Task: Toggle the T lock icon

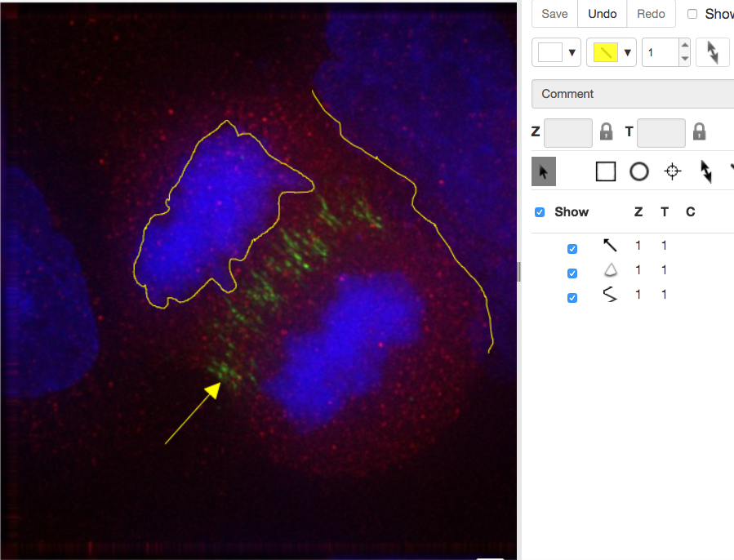Action: [x=700, y=132]
